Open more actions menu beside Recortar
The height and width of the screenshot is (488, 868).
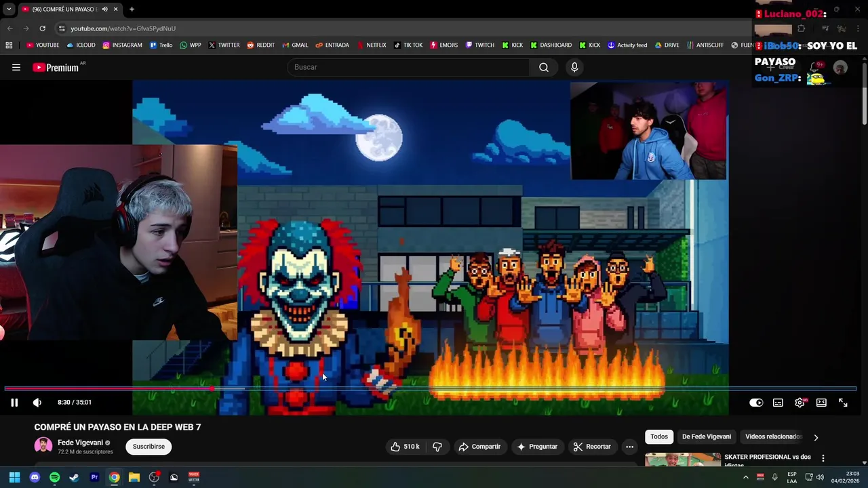[x=629, y=447]
